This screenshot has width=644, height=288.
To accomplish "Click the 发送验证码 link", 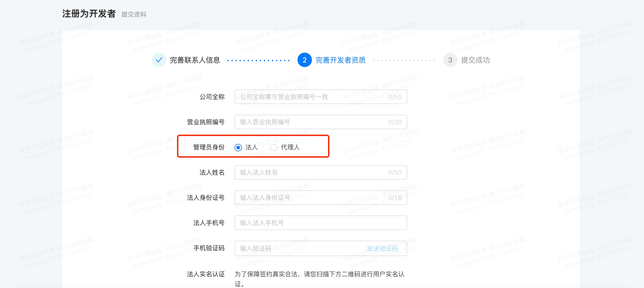I will pos(382,248).
